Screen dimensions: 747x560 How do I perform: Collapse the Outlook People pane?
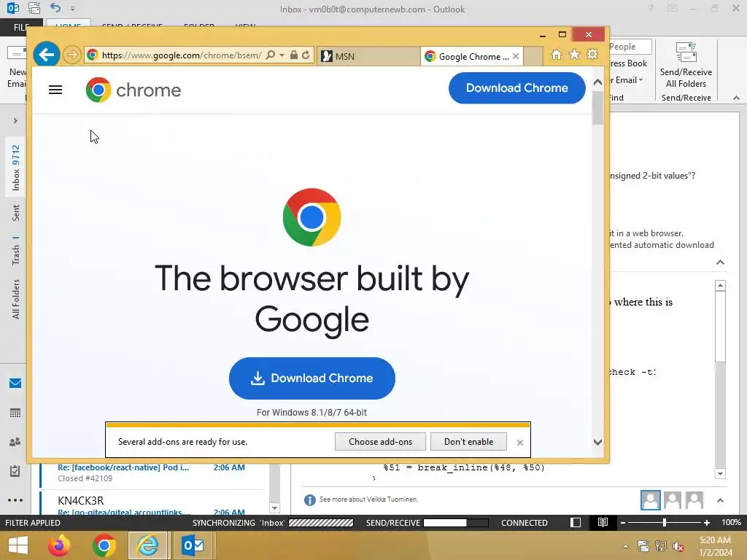(x=720, y=500)
